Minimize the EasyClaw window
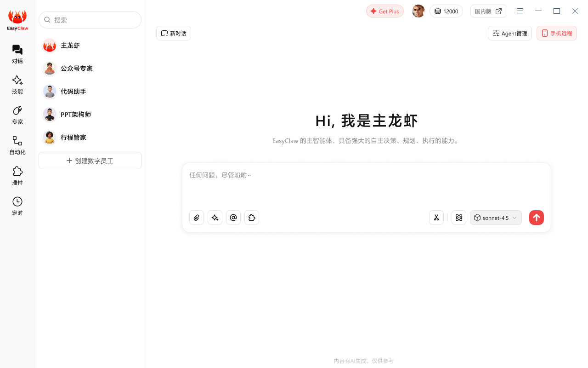The width and height of the screenshot is (588, 368). click(538, 11)
